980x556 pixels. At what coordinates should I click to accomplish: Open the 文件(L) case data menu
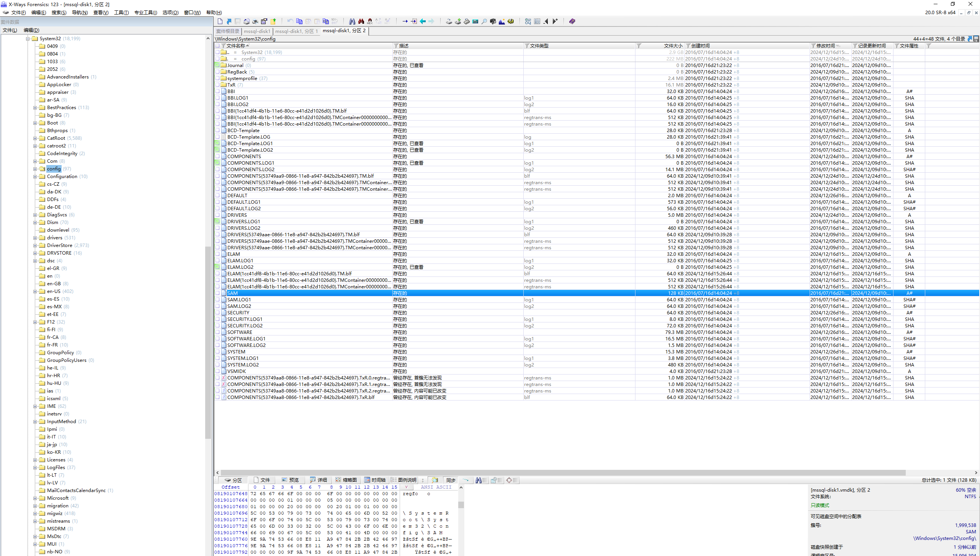[10, 30]
